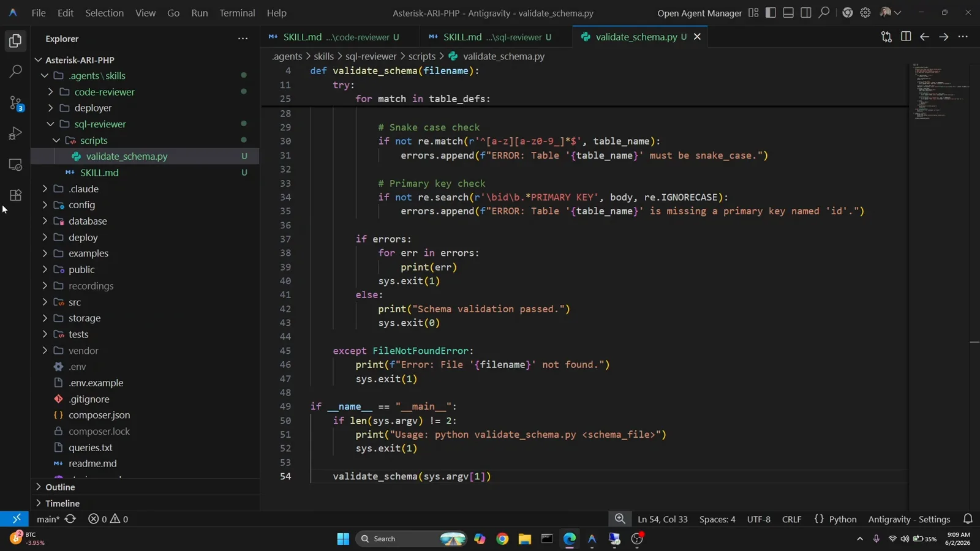Open the .gitignore file
This screenshot has height=551, width=980.
pyautogui.click(x=146, y=399)
